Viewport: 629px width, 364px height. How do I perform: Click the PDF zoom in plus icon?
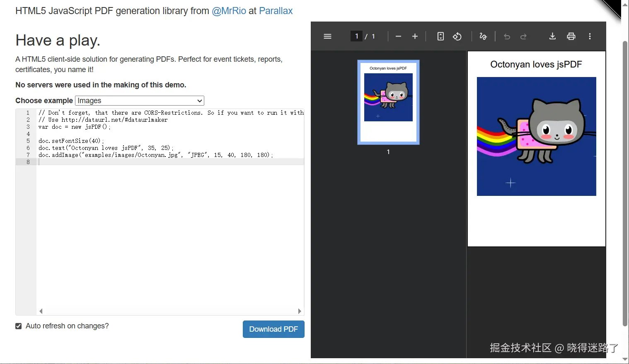point(415,36)
